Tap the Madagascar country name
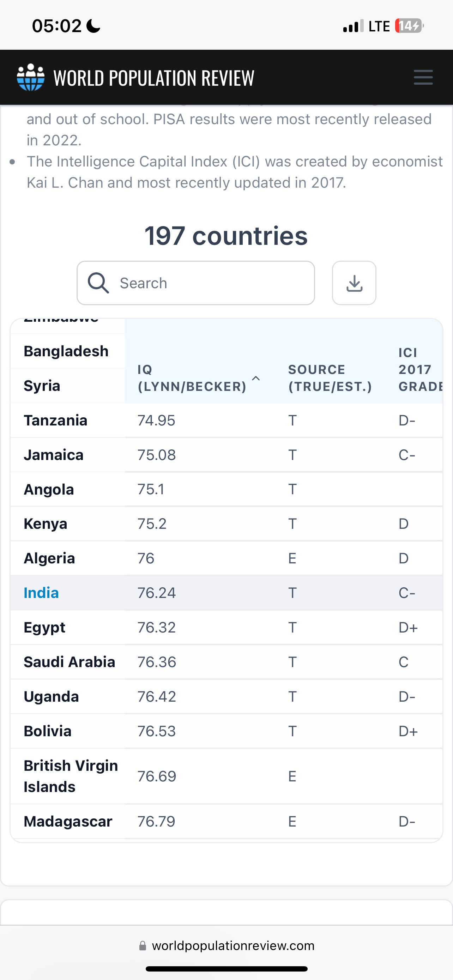 pyautogui.click(x=68, y=821)
